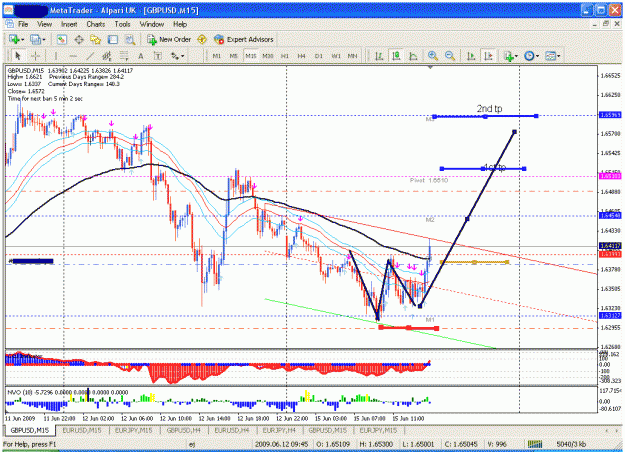Expand the Templates dropdown arrow
Viewport: 625px width, 452px height.
coord(558,56)
